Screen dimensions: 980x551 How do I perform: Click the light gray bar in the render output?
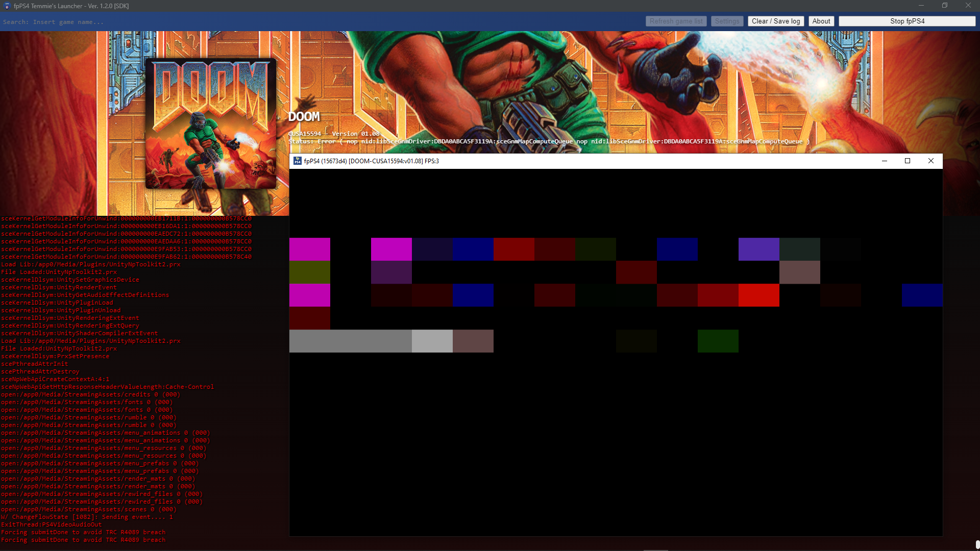[432, 341]
